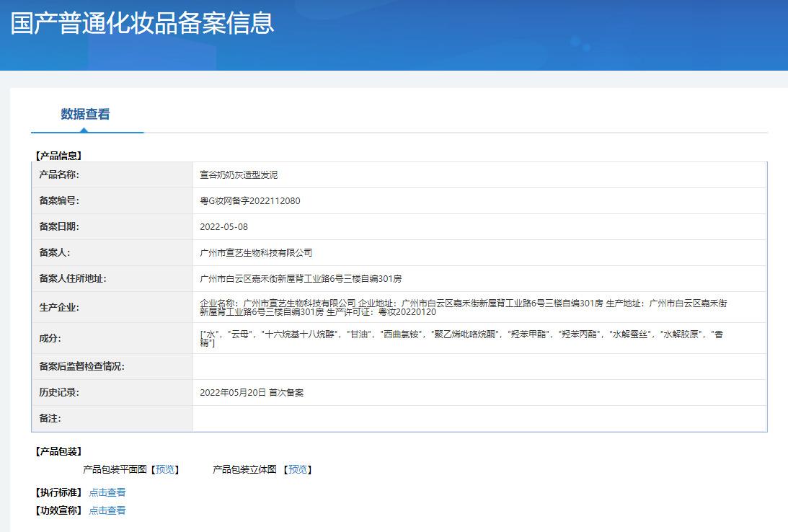Open 预览 link for 产品包装平面图

pos(165,469)
